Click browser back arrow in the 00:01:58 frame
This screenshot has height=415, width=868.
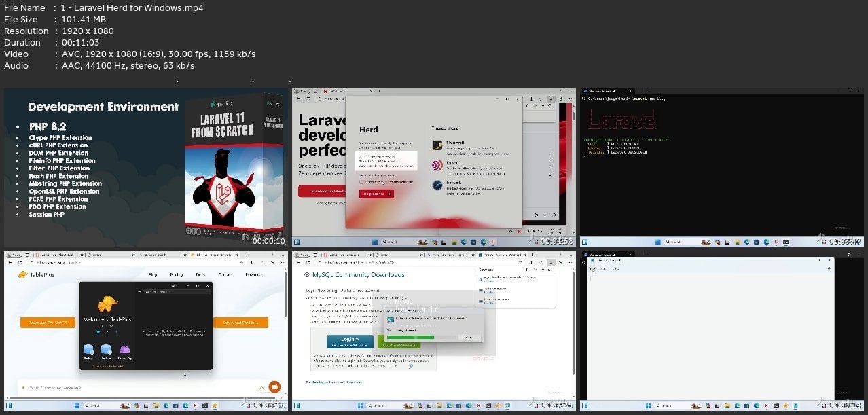298,98
